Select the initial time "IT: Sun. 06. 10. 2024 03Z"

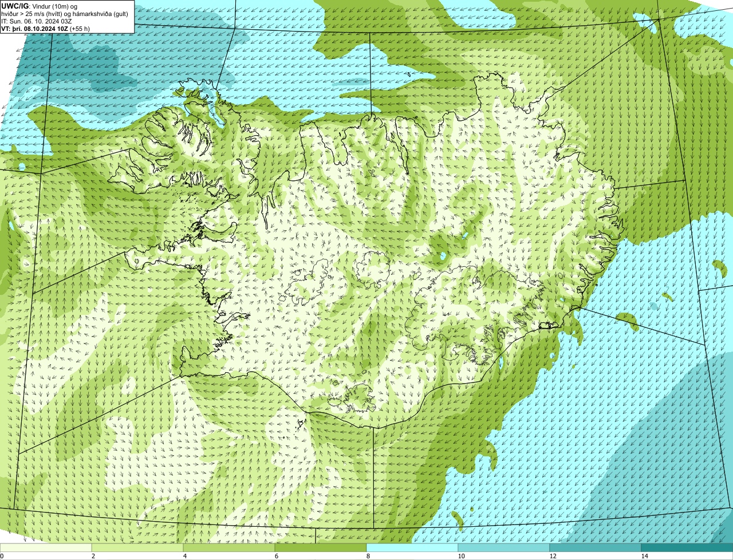click(37, 21)
